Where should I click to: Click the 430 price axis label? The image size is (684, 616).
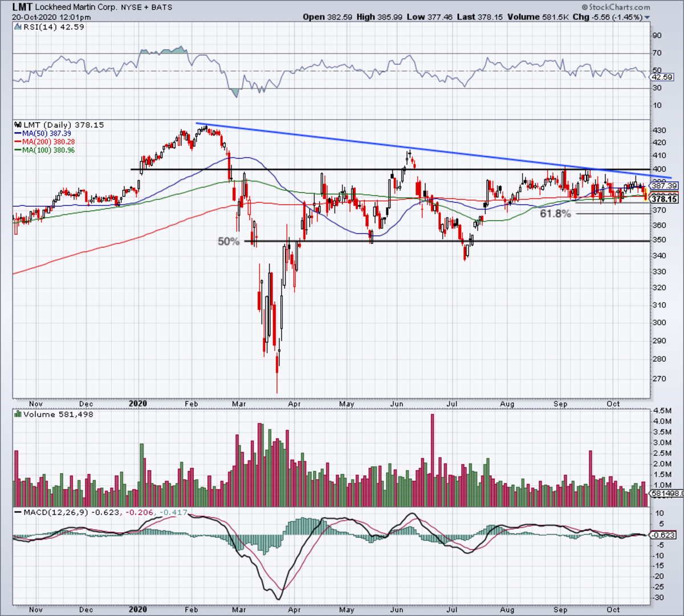pyautogui.click(x=659, y=130)
